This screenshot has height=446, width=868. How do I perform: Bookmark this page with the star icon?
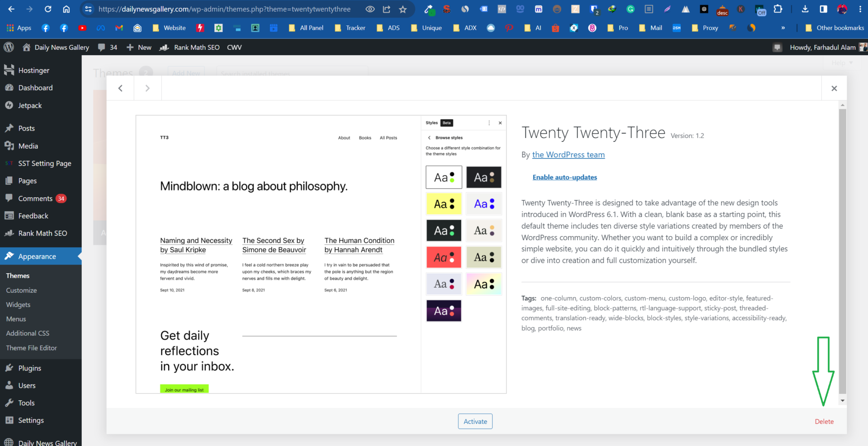[403, 9]
